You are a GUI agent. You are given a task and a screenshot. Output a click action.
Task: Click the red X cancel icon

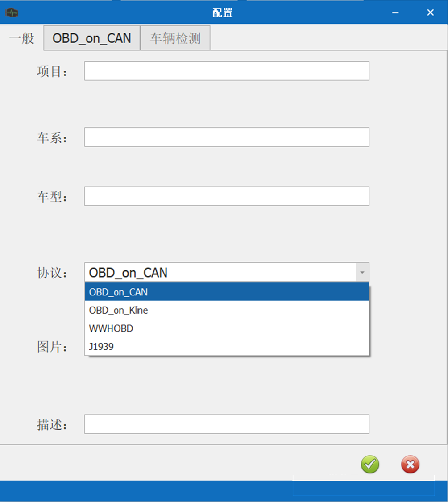(410, 464)
